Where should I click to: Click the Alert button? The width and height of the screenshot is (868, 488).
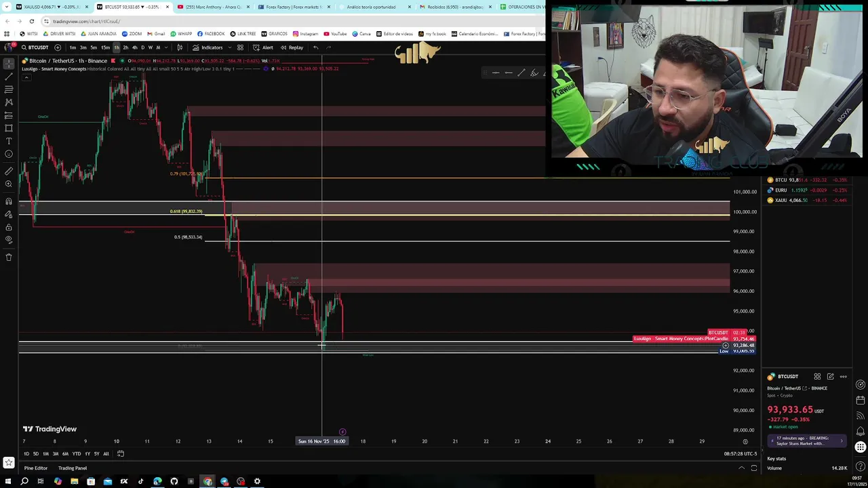point(263,47)
